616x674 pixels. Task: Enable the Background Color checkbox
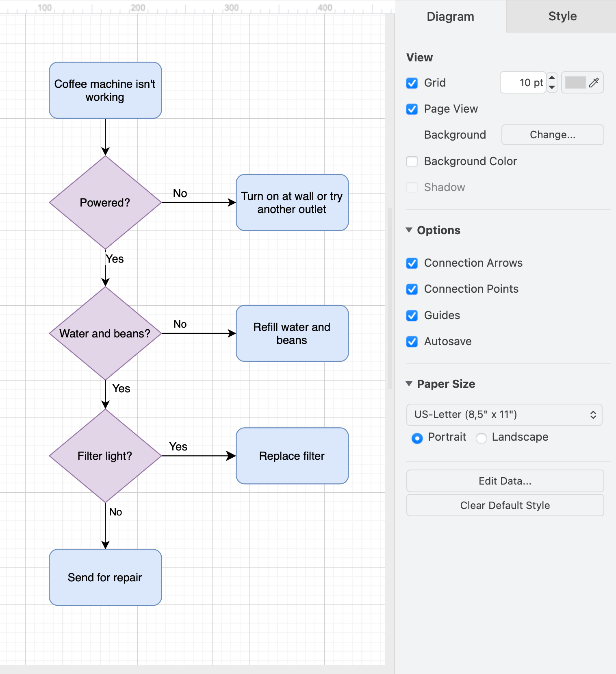click(412, 161)
